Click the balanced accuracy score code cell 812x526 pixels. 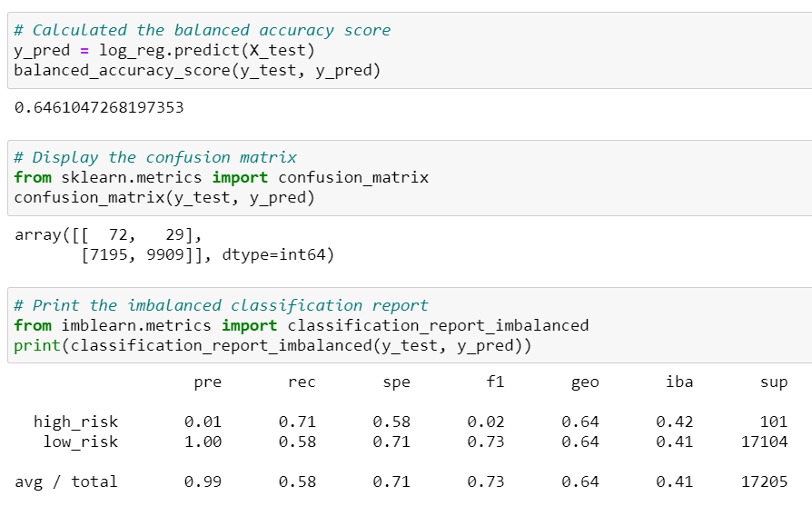[x=410, y=50]
